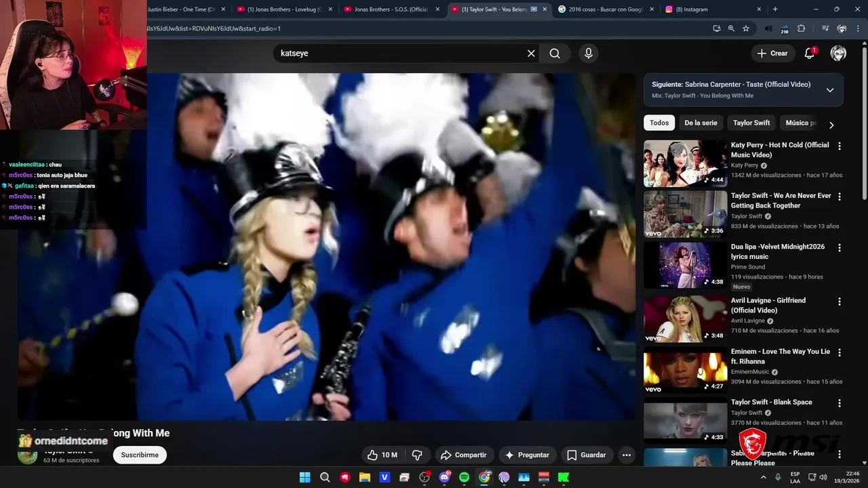The height and width of the screenshot is (488, 868).
Task: Open options for Taylor Swift Blank Space
Action: (x=840, y=403)
